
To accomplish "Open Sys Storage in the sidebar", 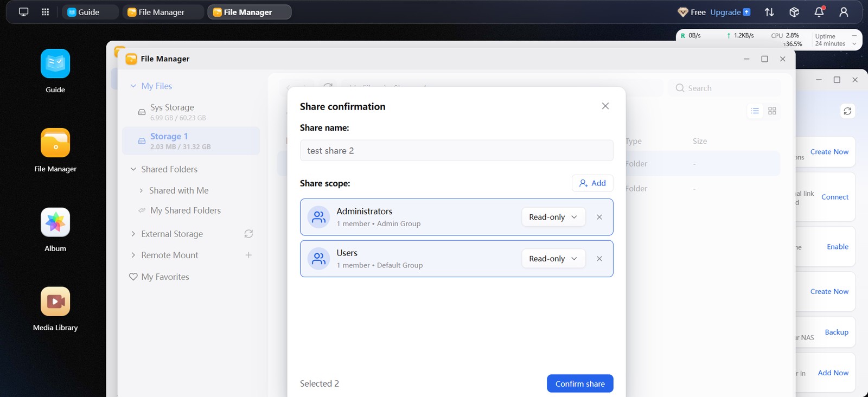I will tap(191, 112).
